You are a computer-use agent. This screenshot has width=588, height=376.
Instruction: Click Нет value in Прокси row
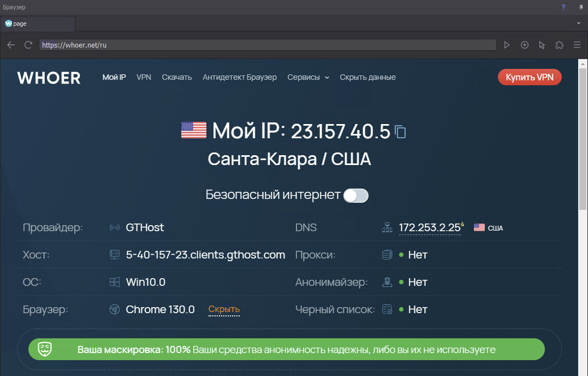pos(418,255)
